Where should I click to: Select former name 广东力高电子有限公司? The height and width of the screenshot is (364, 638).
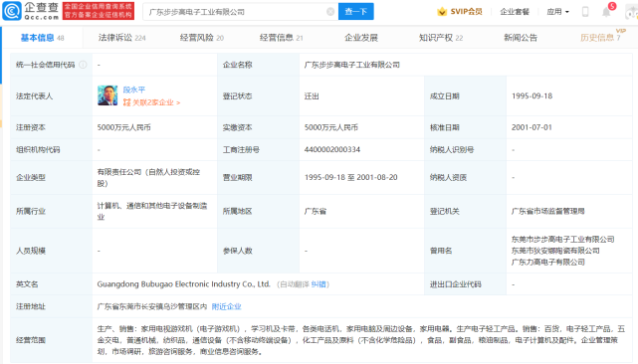pos(548,262)
